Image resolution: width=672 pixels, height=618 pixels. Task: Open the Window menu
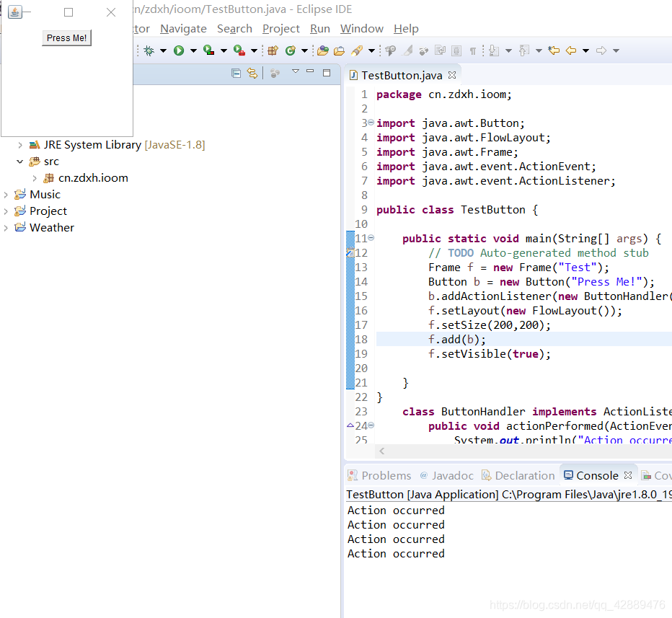point(362,29)
